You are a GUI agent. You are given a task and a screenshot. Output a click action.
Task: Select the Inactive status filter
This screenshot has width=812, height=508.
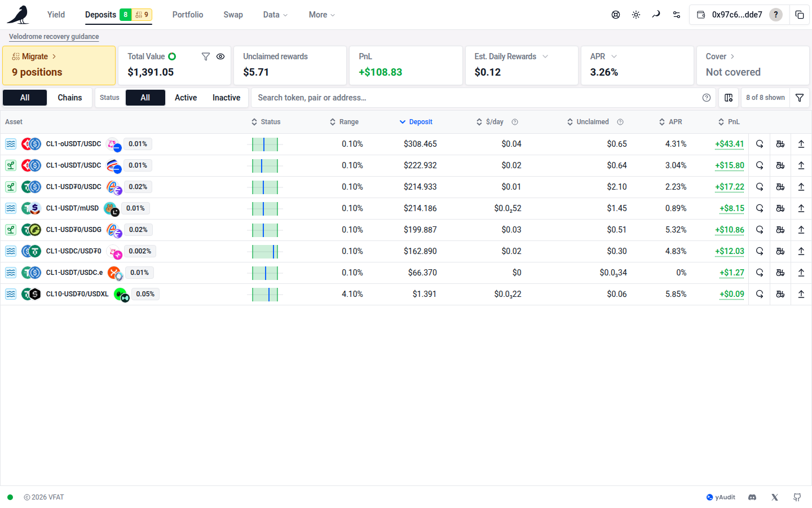(226, 98)
